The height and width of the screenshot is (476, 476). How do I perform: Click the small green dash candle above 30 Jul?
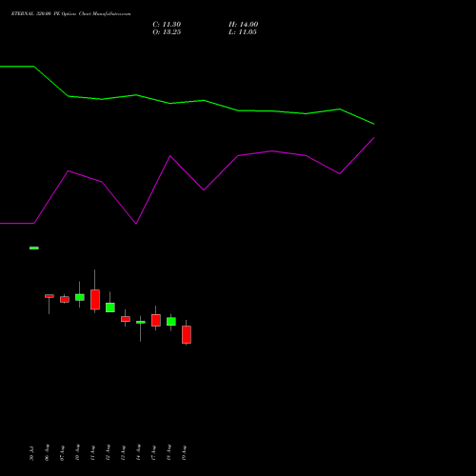pos(34,248)
